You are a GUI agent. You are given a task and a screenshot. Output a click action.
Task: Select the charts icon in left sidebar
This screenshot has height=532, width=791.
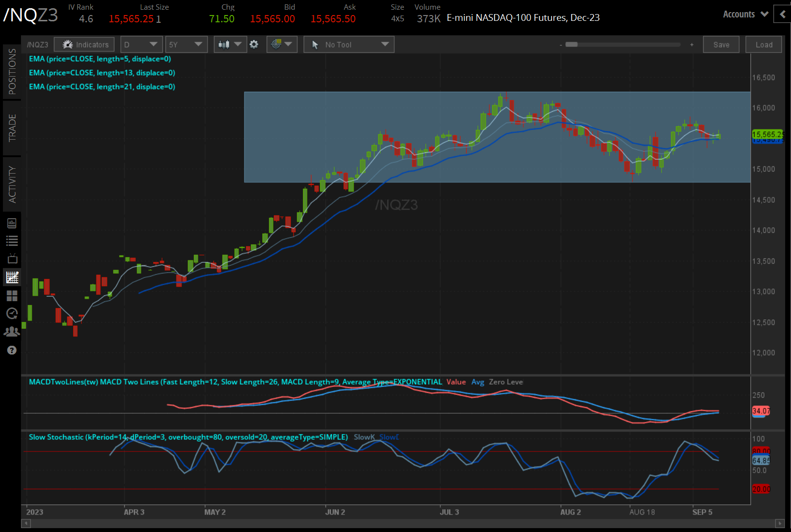coord(12,277)
